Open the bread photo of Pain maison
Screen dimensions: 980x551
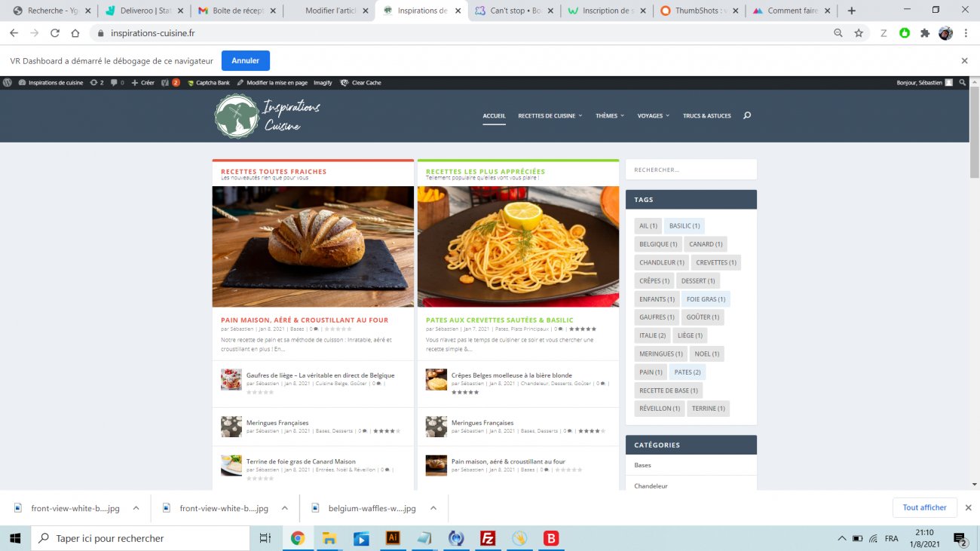[313, 246]
